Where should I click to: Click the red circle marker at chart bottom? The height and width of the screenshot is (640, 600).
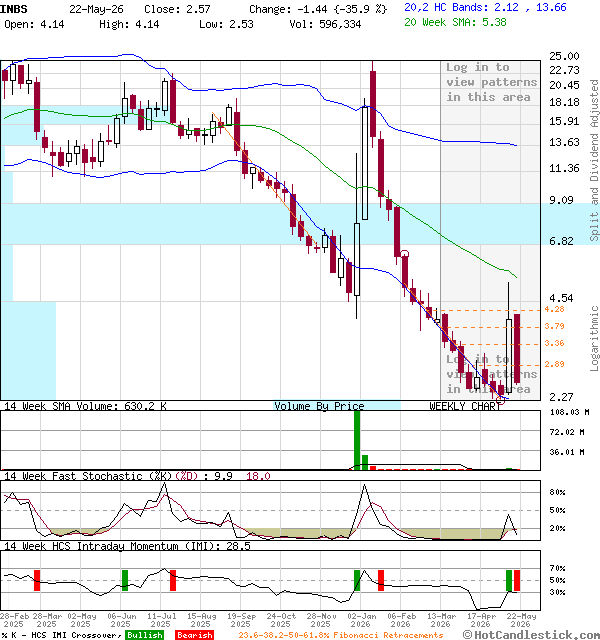pyautogui.click(x=500, y=401)
